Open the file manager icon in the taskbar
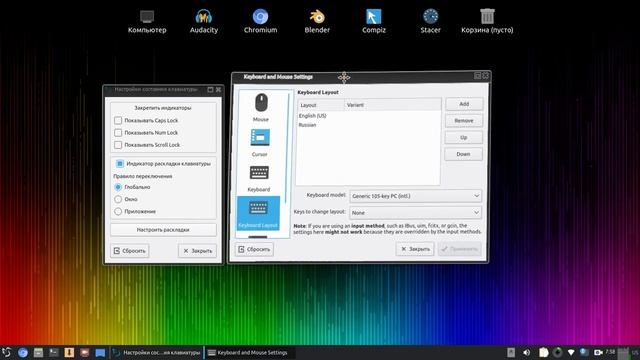The width and height of the screenshot is (640, 360). (x=38, y=353)
